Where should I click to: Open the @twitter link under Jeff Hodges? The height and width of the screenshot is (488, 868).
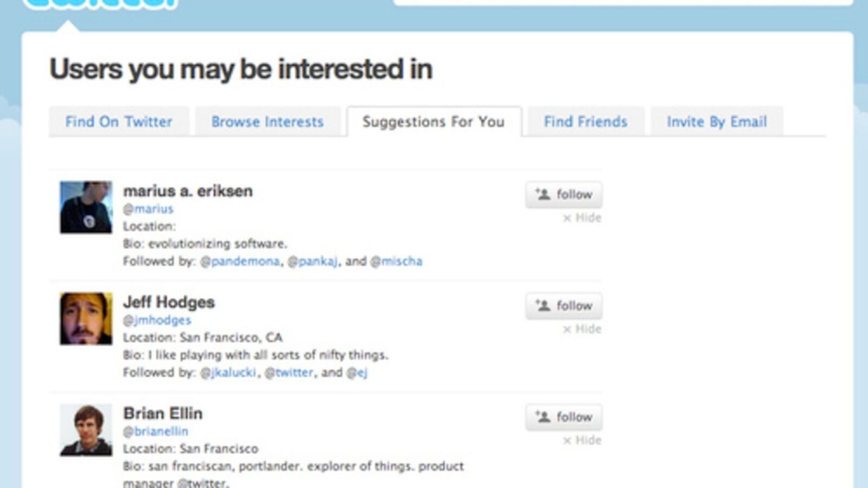point(290,372)
